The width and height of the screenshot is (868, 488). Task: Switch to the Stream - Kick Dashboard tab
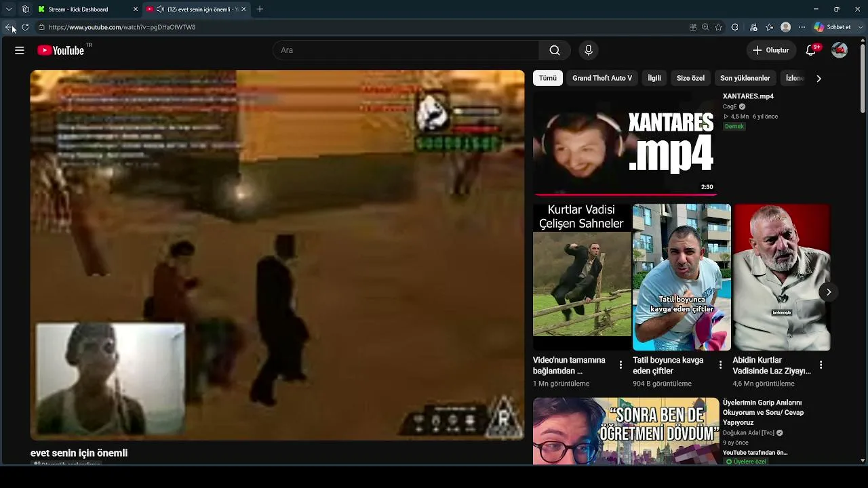87,9
